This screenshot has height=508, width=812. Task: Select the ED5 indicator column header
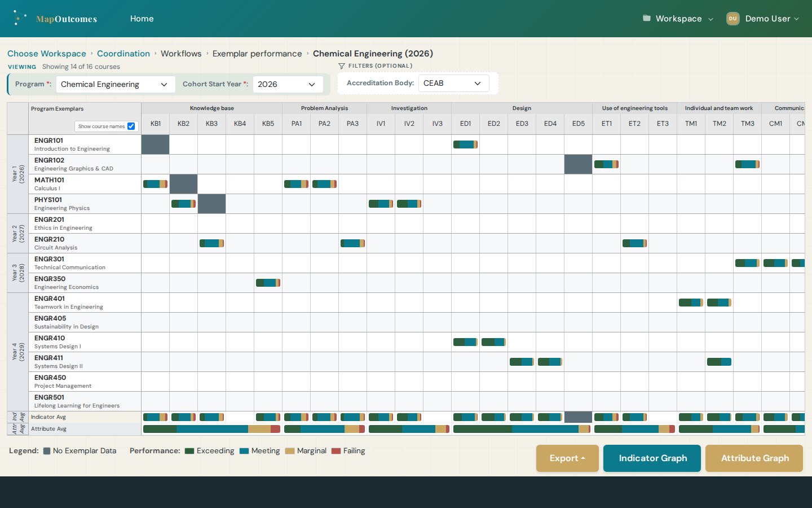(x=579, y=124)
